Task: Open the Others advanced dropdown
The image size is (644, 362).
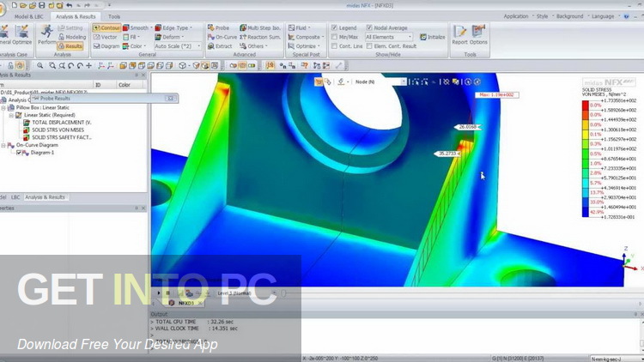Action: point(254,46)
